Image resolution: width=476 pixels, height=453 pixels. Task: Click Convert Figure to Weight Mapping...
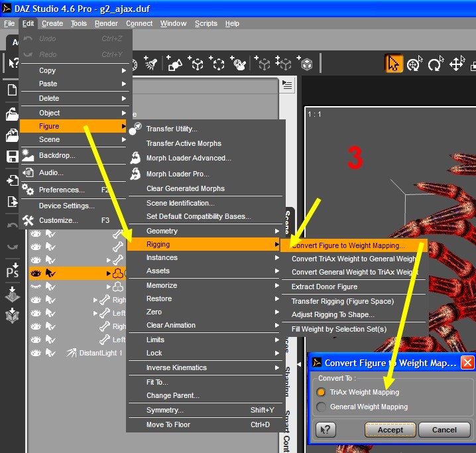(353, 245)
